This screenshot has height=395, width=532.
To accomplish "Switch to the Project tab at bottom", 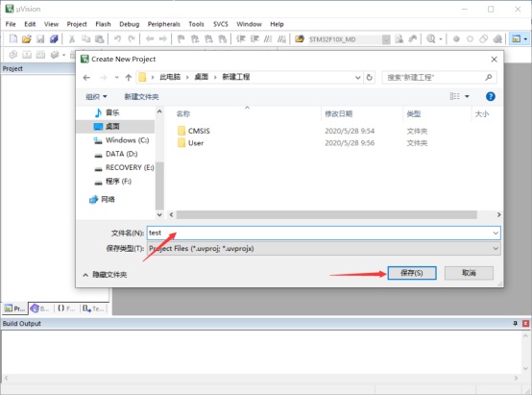I will [14, 309].
